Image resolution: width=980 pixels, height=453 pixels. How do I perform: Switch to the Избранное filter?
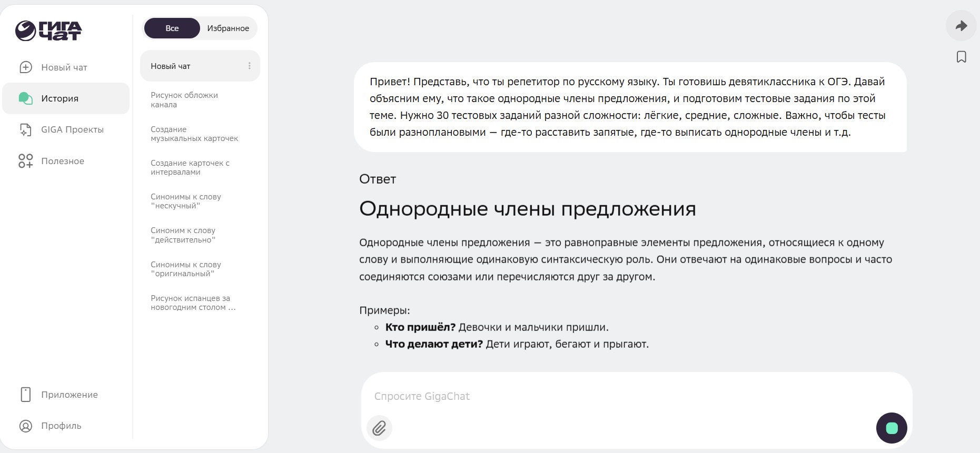point(228,28)
